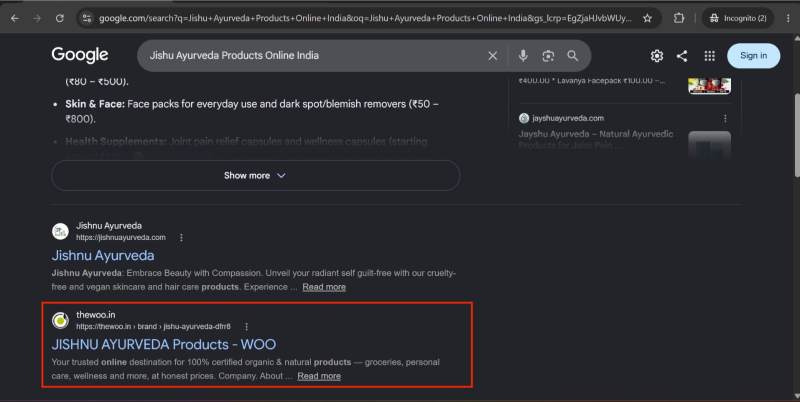Open the Incognito (2) profile indicator
The width and height of the screenshot is (800, 402).
[738, 18]
